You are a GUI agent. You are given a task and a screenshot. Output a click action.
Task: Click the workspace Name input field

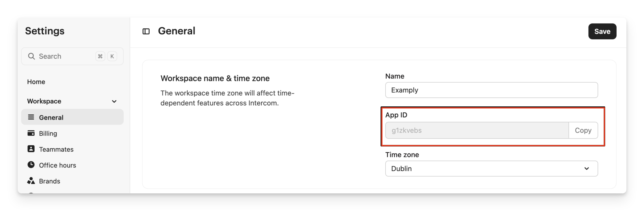point(491,90)
